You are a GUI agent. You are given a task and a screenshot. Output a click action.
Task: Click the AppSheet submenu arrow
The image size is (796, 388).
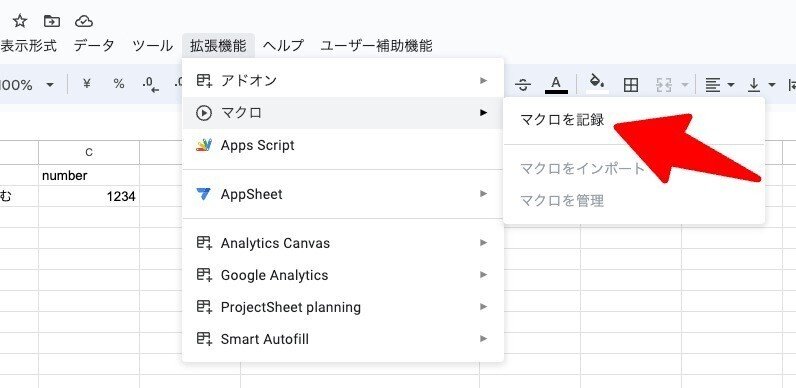click(483, 194)
